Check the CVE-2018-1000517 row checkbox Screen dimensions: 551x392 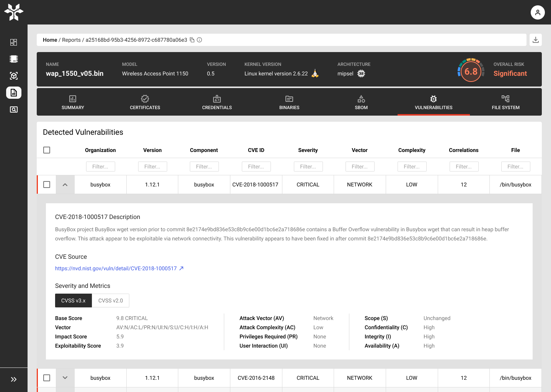47,185
